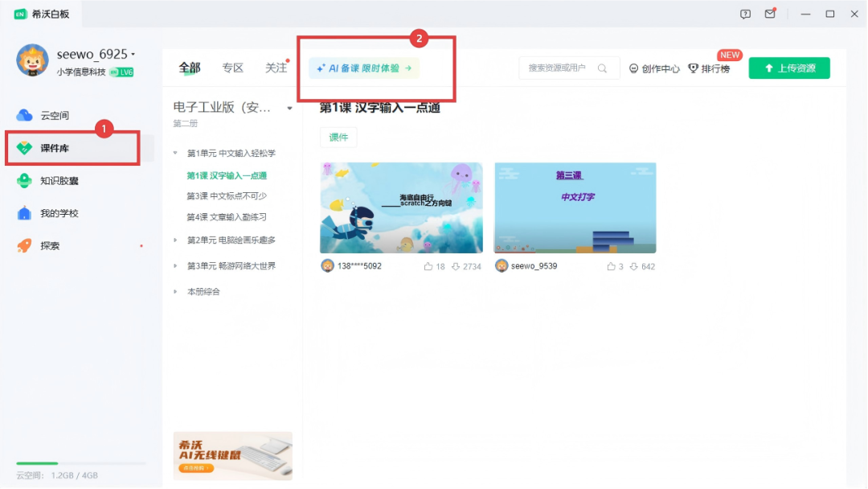The width and height of the screenshot is (868, 489).
Task: Switch to the 关注 tab
Action: pos(277,68)
